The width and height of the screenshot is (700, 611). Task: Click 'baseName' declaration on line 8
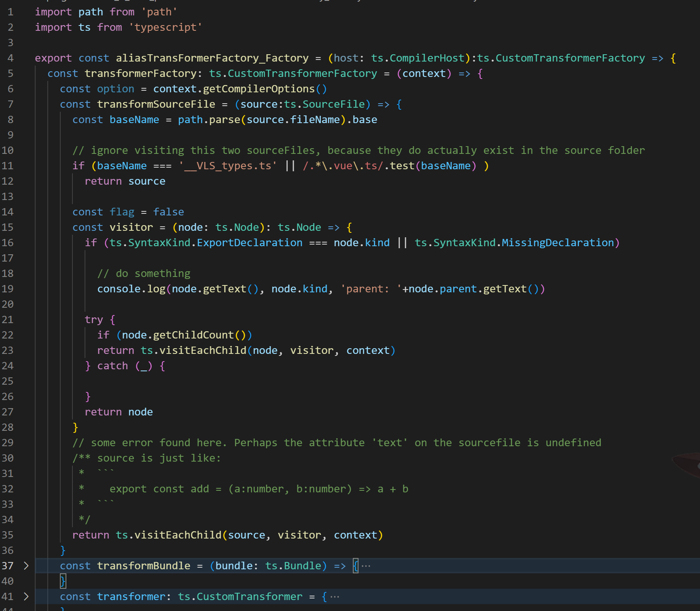134,119
